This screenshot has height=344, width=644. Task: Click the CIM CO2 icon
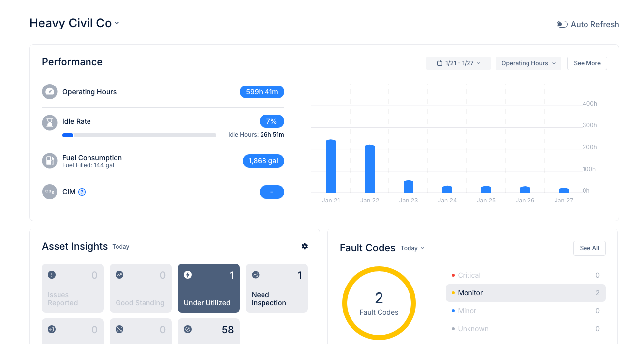pyautogui.click(x=50, y=192)
